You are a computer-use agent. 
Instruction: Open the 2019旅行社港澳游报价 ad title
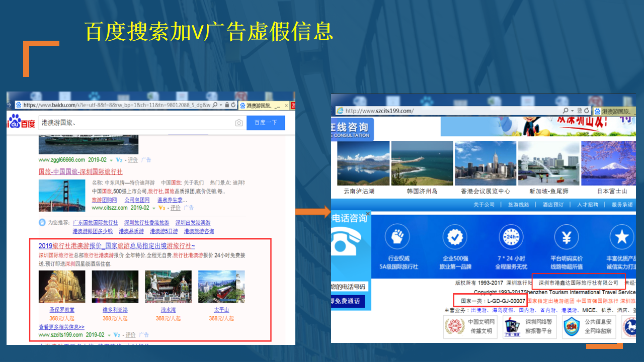click(117, 246)
